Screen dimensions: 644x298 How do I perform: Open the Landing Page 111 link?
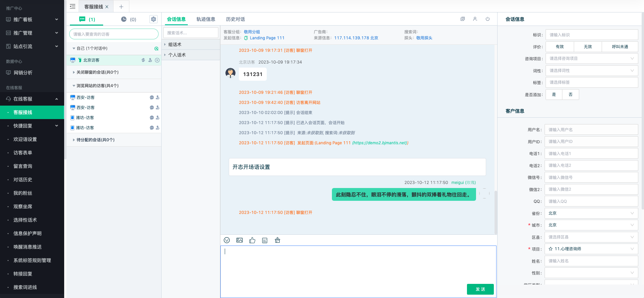point(267,38)
